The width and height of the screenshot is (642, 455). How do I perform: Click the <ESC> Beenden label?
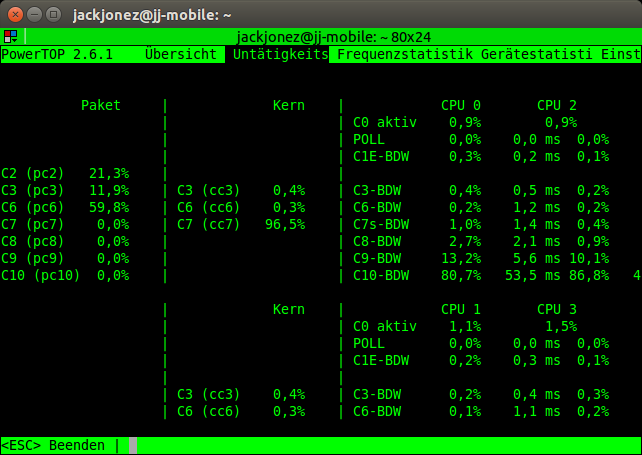pyautogui.click(x=55, y=444)
